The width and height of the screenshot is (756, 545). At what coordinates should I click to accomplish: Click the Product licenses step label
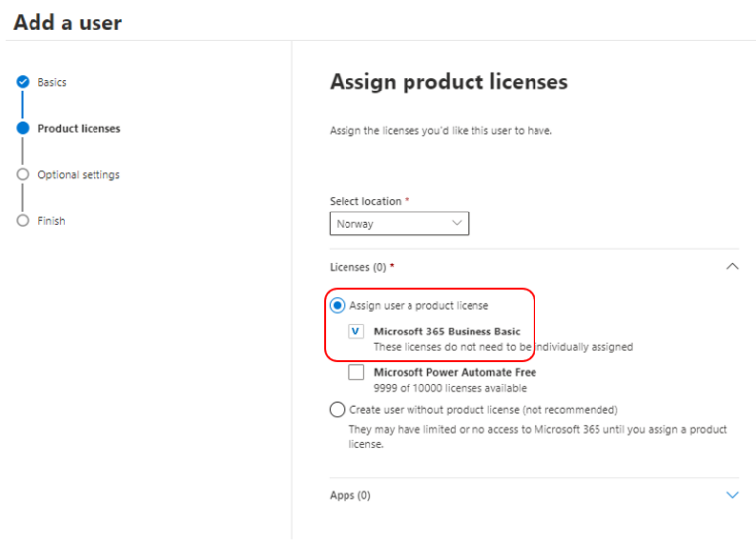point(79,129)
